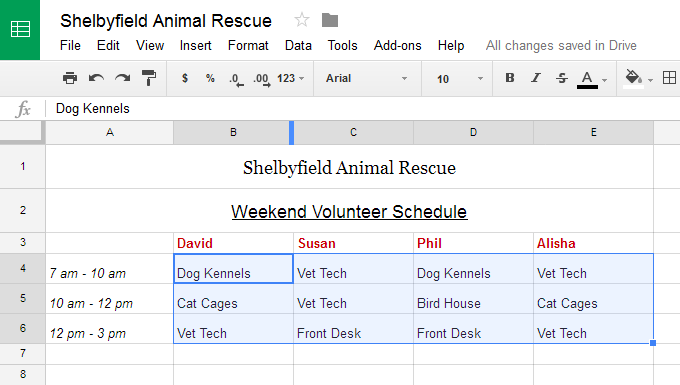Expand the font size 10 dropdown
Screen dimensions: 680x385
460,79
